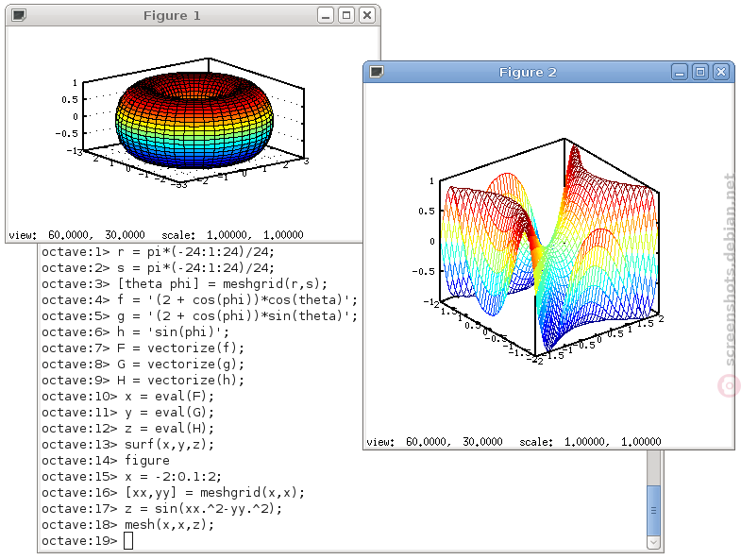Click the Figure 2 title bar text
The image size is (741, 560).
tap(528, 73)
